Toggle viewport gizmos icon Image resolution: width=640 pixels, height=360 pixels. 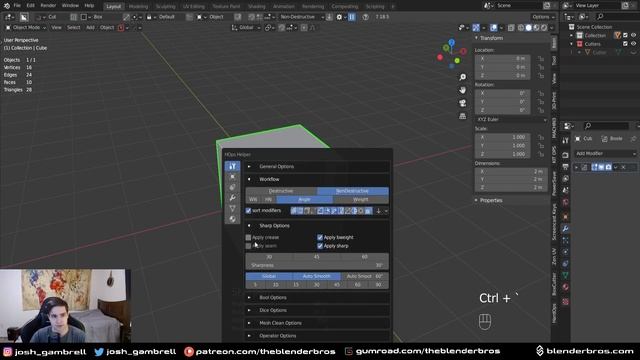click(x=476, y=28)
